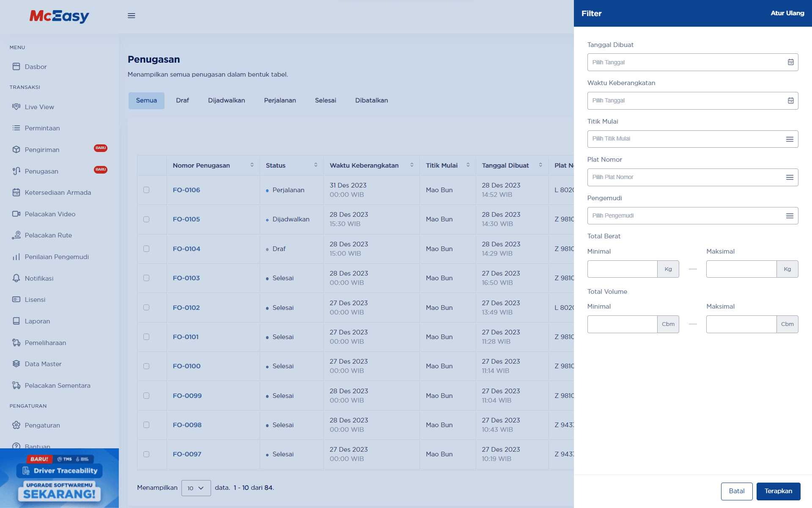Toggle checkbox next to FO-0099 row

click(x=146, y=396)
